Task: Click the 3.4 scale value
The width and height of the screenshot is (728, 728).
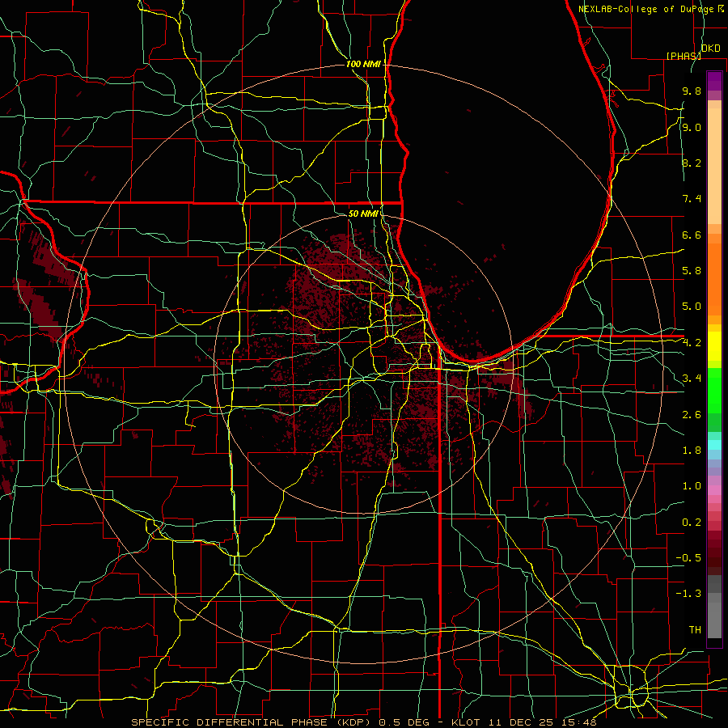Action: pyautogui.click(x=692, y=379)
